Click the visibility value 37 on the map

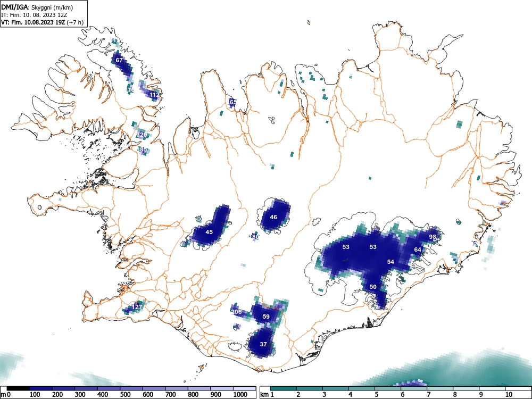pyautogui.click(x=263, y=344)
